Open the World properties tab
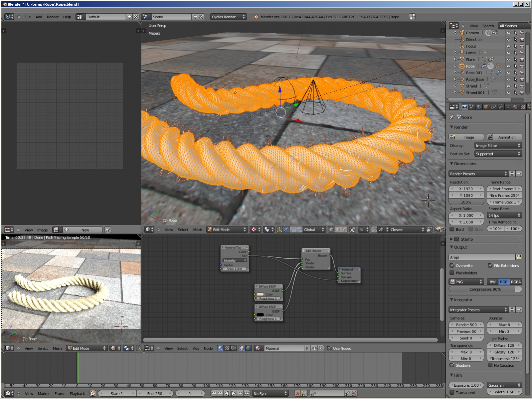 479,107
